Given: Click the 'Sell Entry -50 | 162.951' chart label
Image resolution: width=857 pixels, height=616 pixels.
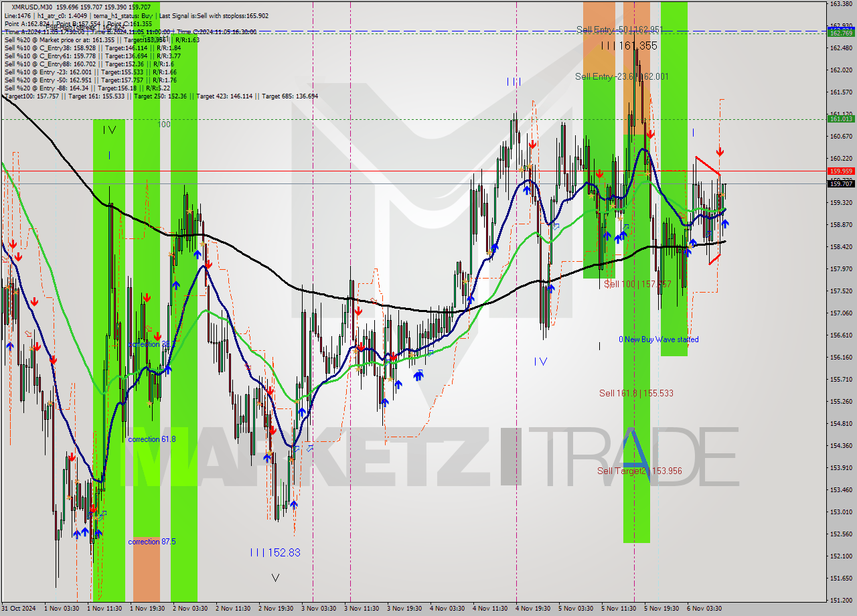Looking at the screenshot, I should [x=619, y=29].
